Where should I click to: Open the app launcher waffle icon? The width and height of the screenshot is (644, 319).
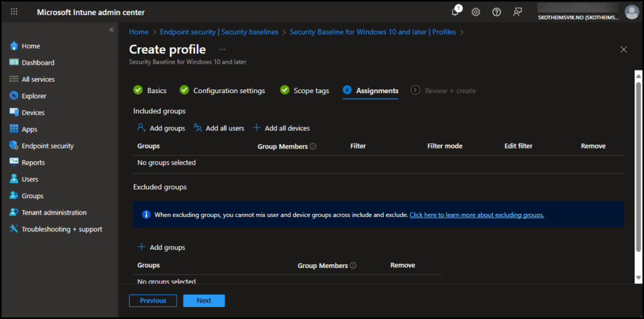coord(14,12)
